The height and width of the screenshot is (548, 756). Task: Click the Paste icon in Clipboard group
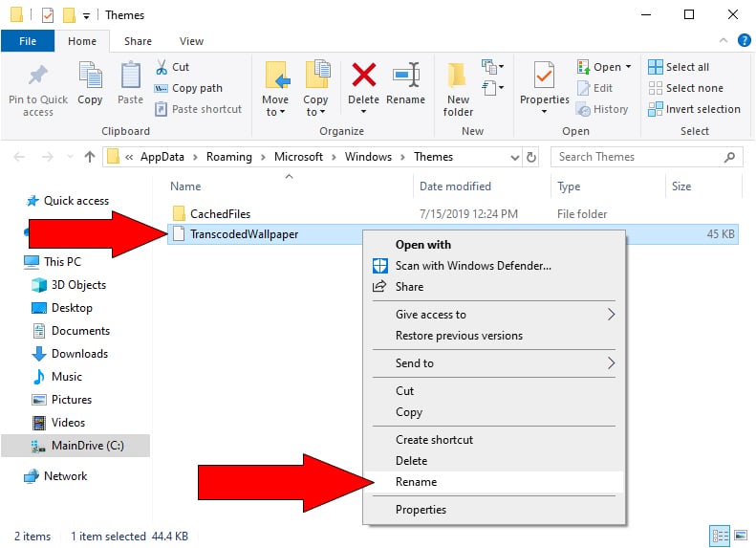[x=131, y=77]
